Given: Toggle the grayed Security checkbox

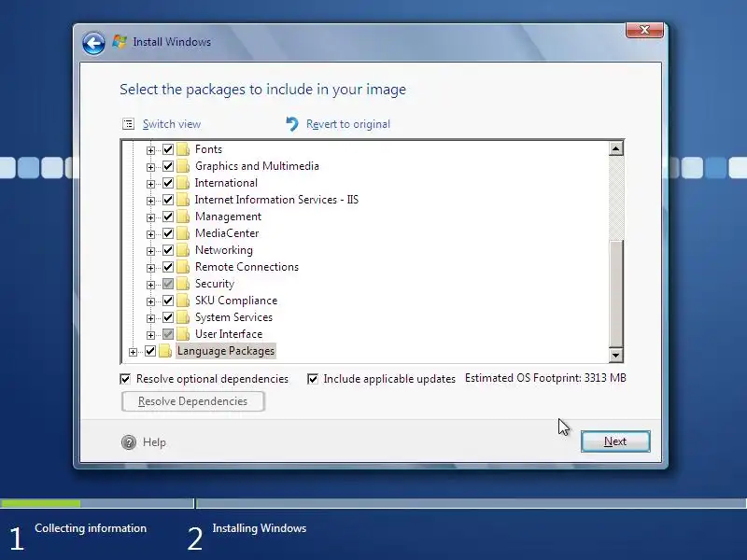Looking at the screenshot, I should (x=168, y=284).
